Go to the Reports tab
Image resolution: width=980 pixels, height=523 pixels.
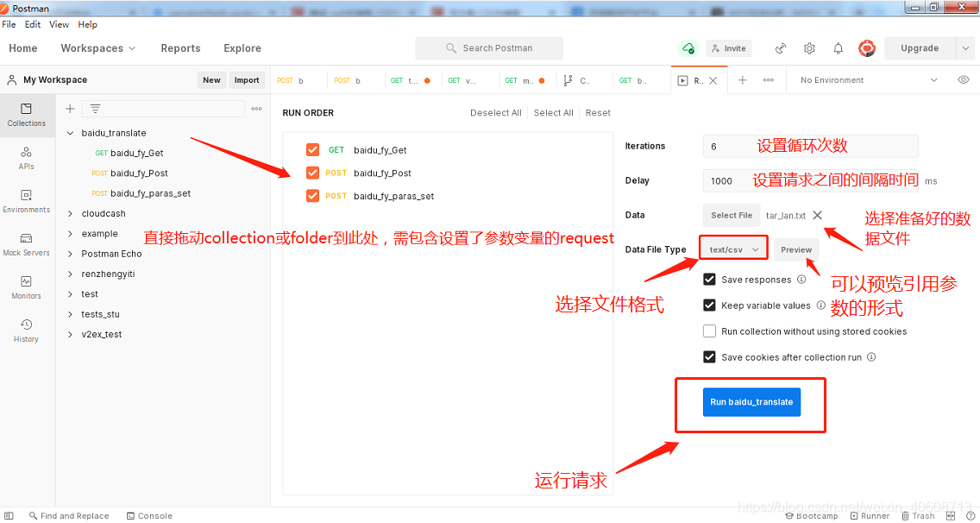180,48
